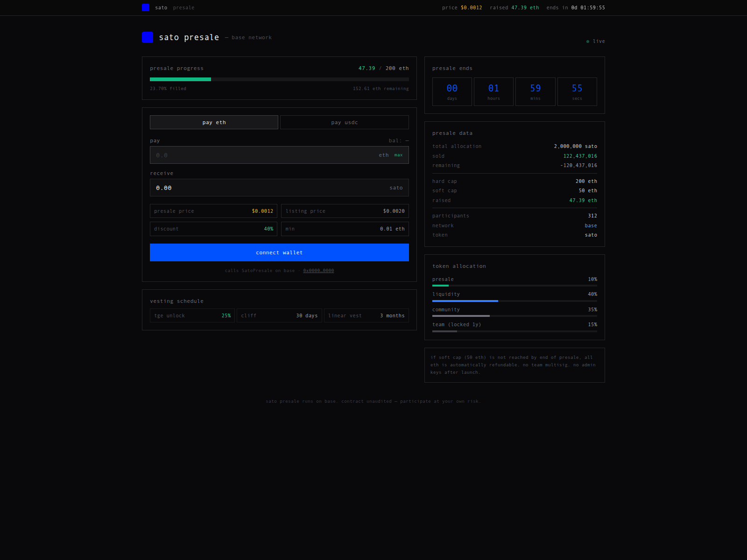Image resolution: width=747 pixels, height=560 pixels.
Task: Click the connect wallet button
Action: click(279, 252)
